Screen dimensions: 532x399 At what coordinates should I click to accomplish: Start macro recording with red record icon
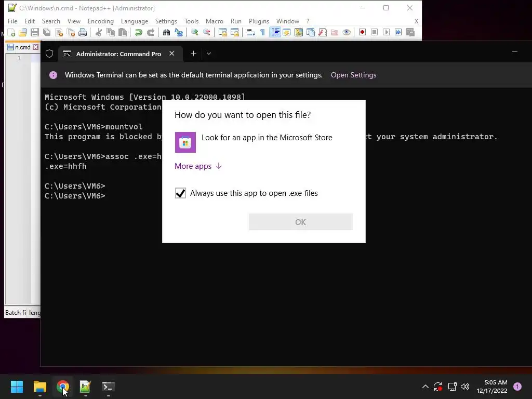(x=362, y=32)
